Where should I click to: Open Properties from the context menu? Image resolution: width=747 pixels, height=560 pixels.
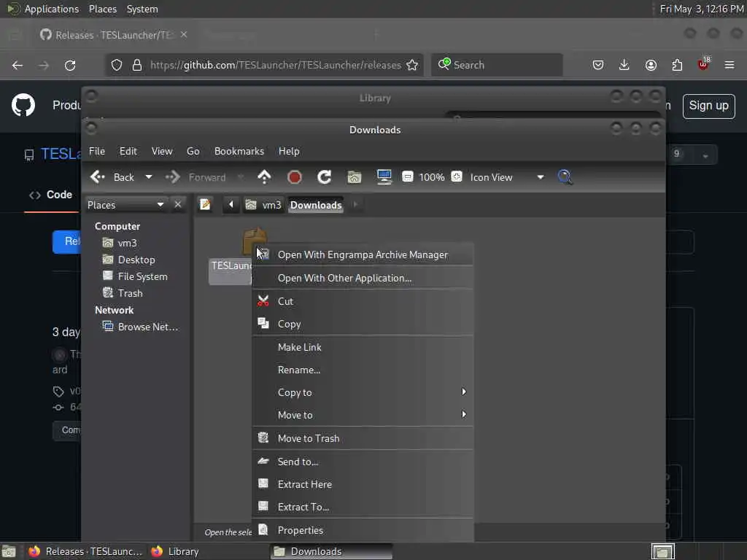363,530
